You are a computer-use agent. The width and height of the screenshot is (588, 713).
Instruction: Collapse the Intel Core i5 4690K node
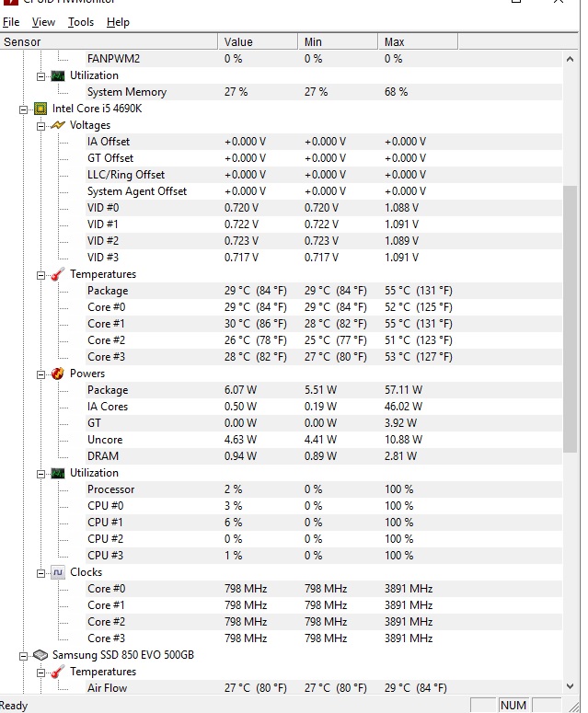[23, 109]
